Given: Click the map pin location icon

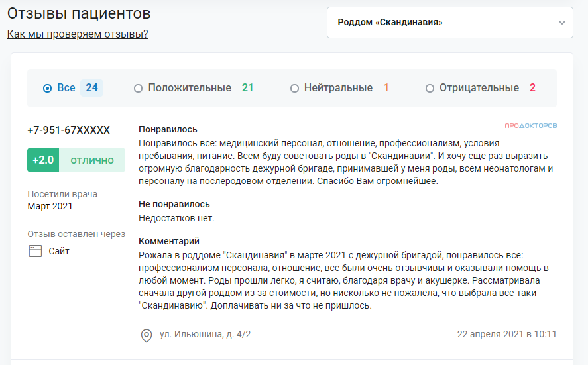Looking at the screenshot, I should point(147,335).
